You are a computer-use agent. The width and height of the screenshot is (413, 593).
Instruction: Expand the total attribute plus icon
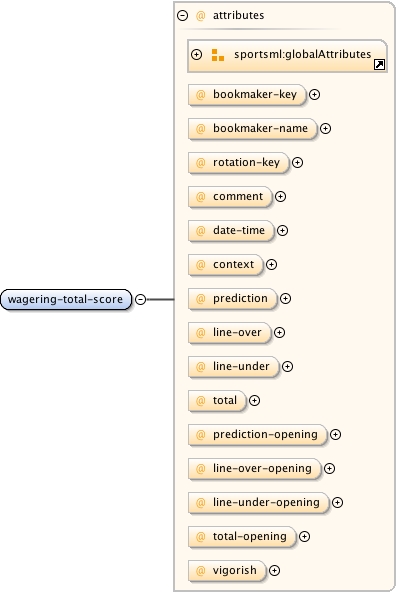pyautogui.click(x=254, y=401)
